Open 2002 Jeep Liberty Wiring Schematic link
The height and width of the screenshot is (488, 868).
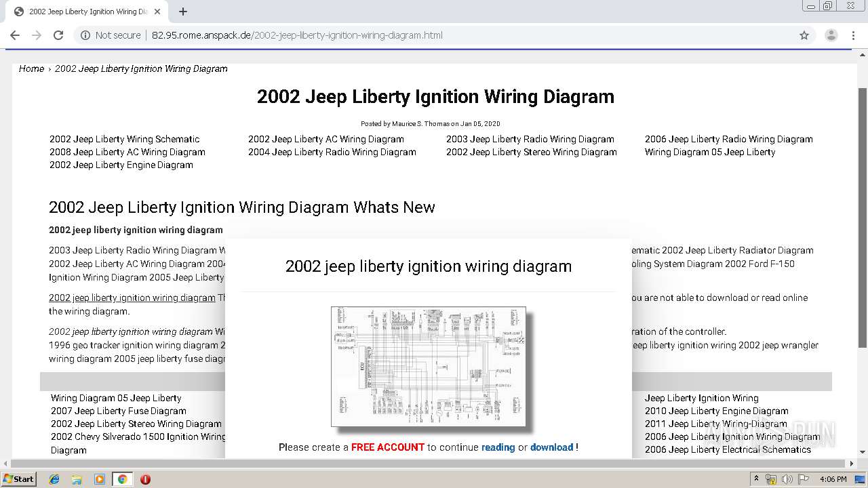click(125, 139)
